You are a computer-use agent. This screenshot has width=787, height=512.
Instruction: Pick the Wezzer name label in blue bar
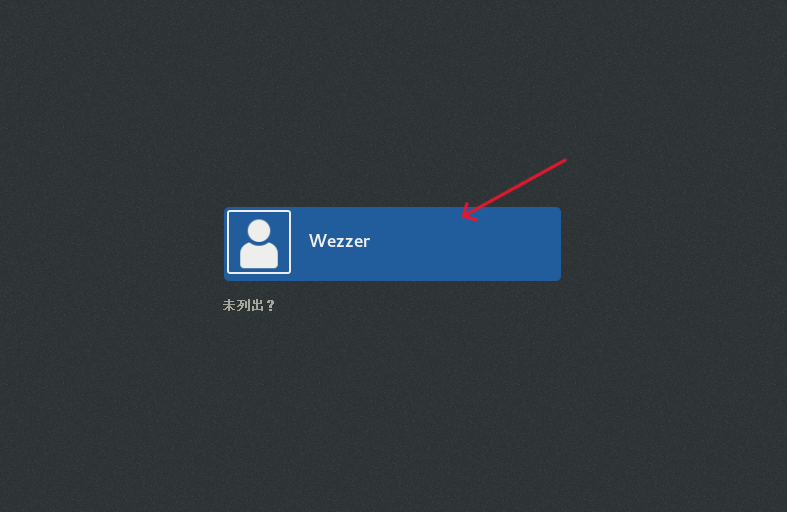click(339, 241)
